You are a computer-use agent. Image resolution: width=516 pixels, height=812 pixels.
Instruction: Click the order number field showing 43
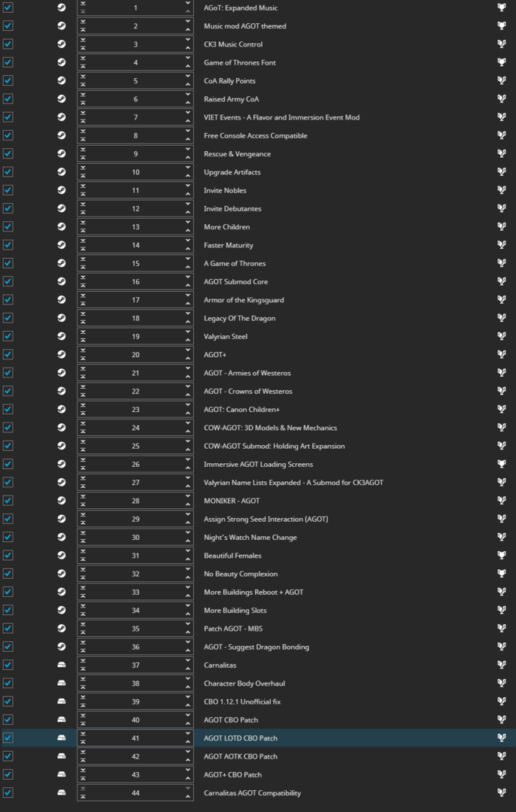(135, 774)
